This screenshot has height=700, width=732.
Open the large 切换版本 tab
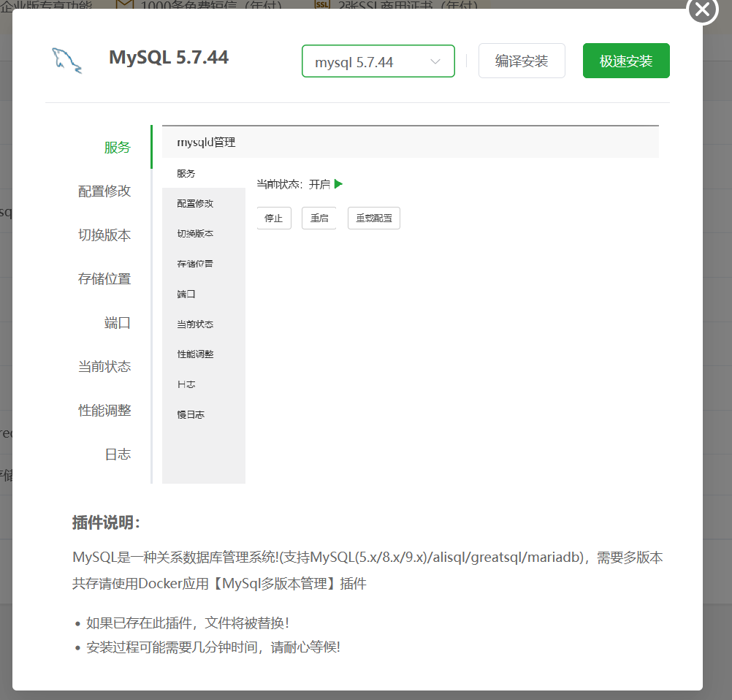point(104,235)
